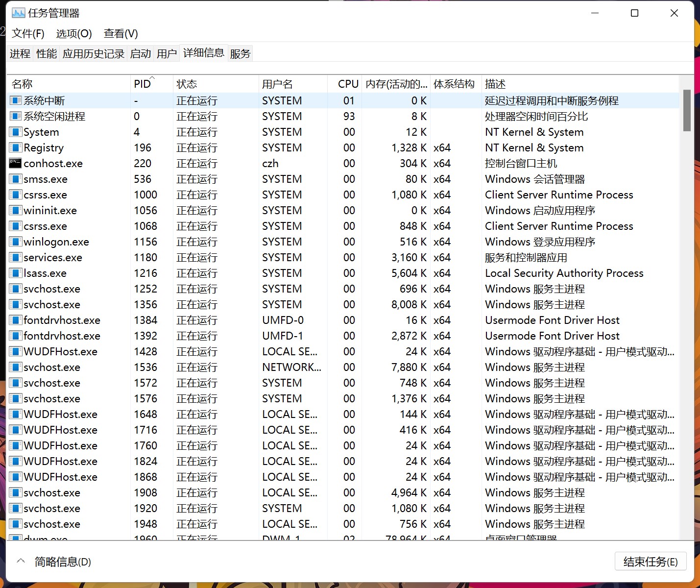Select the svchost.exe row with PID 1576
This screenshot has width=700, height=588.
(343, 398)
